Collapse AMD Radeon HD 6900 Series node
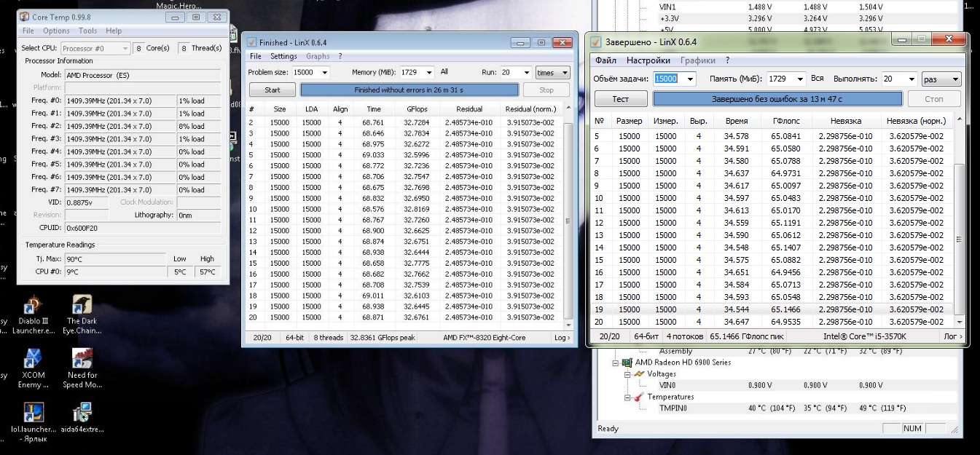 pos(615,363)
